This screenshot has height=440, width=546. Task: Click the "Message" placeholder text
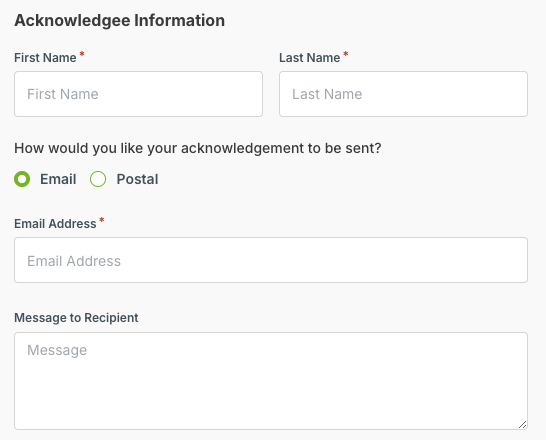point(57,350)
